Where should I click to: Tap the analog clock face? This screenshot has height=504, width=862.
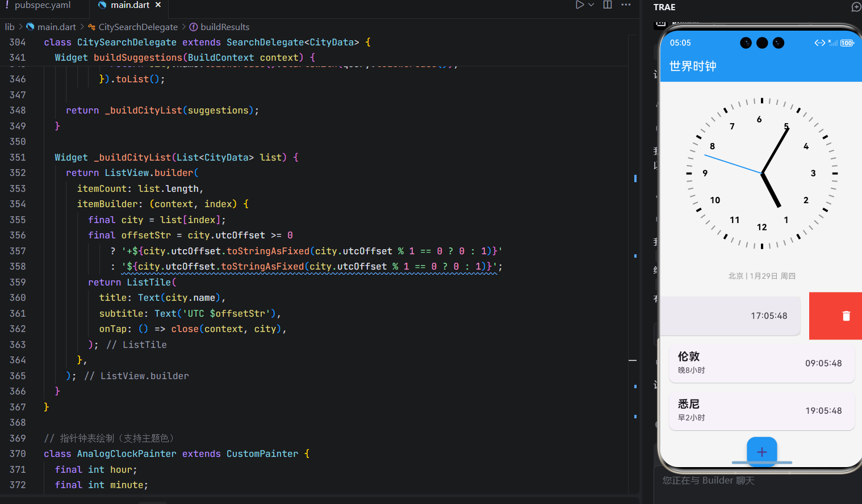click(x=761, y=173)
